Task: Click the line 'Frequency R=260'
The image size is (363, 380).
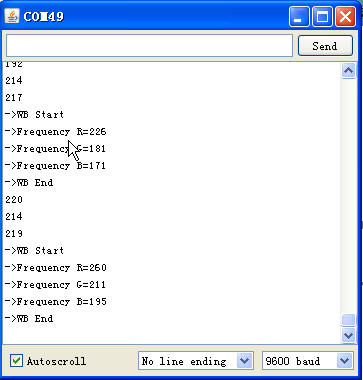Action: [56, 268]
